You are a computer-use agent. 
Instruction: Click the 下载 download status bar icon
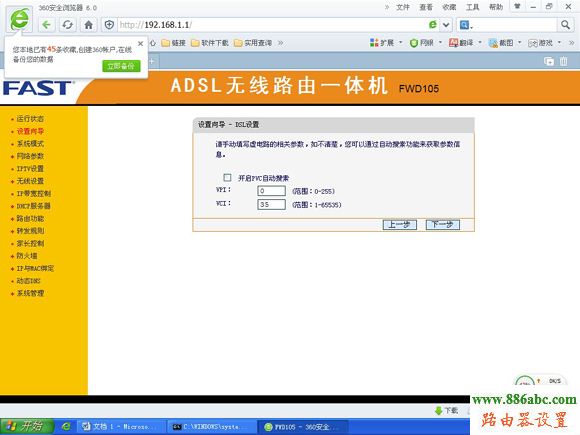(446, 411)
